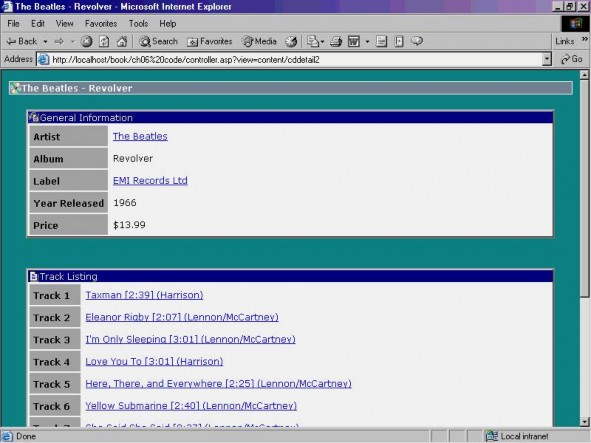Click the Track 4 label cell
The width and height of the screenshot is (591, 443).
coord(55,362)
